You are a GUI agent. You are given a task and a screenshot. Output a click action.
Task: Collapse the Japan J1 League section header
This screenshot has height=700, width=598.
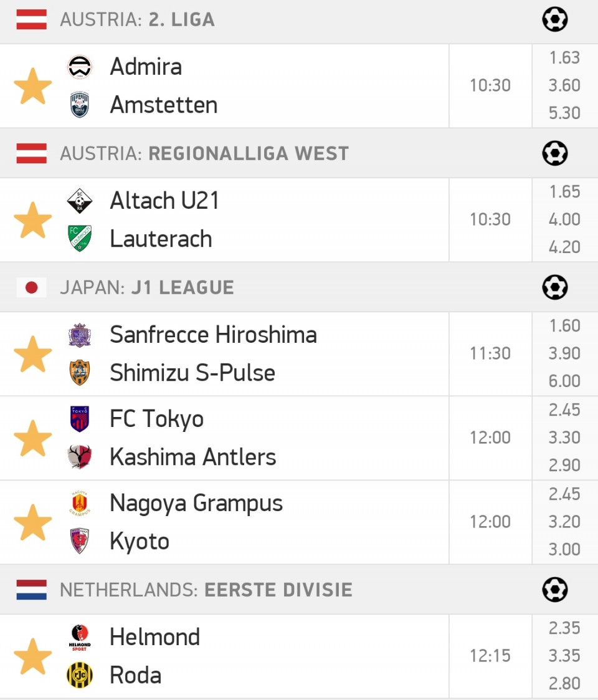(299, 287)
